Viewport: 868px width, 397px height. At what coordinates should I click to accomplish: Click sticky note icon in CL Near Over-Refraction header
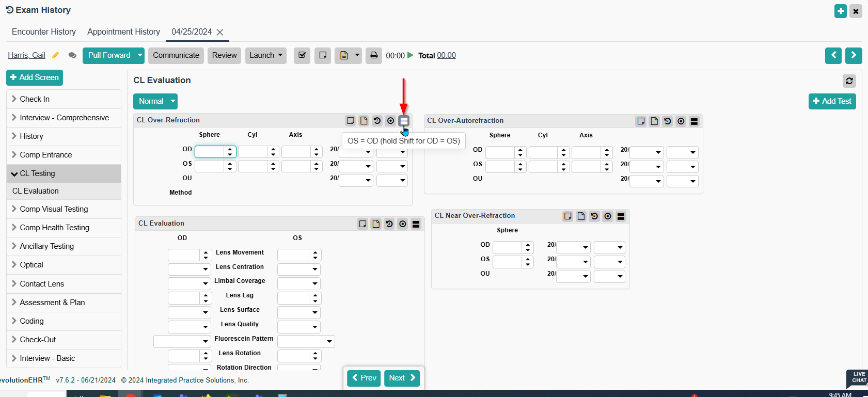coord(567,216)
